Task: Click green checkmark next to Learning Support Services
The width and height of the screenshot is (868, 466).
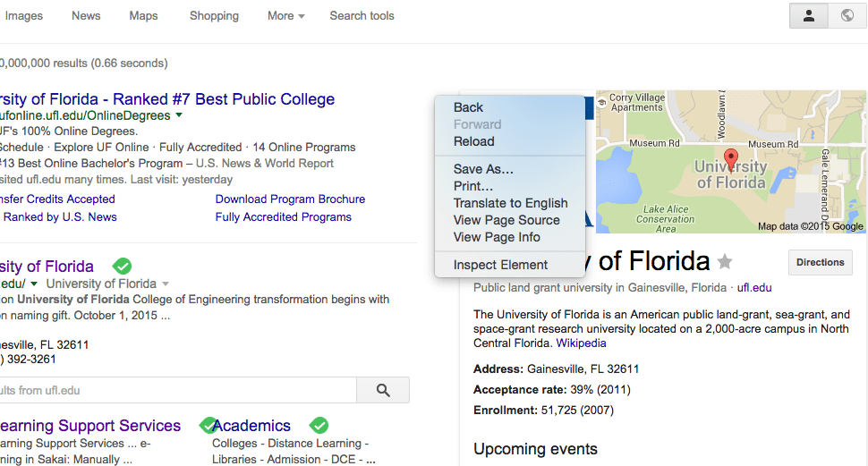Action: pos(208,426)
